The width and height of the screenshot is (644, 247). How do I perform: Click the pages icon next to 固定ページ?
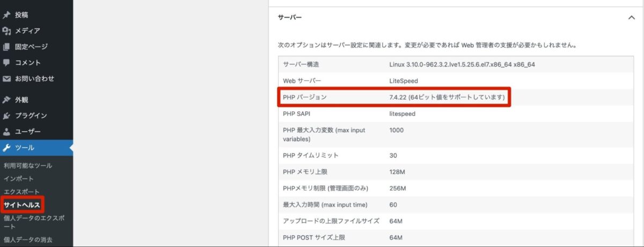tap(6, 47)
